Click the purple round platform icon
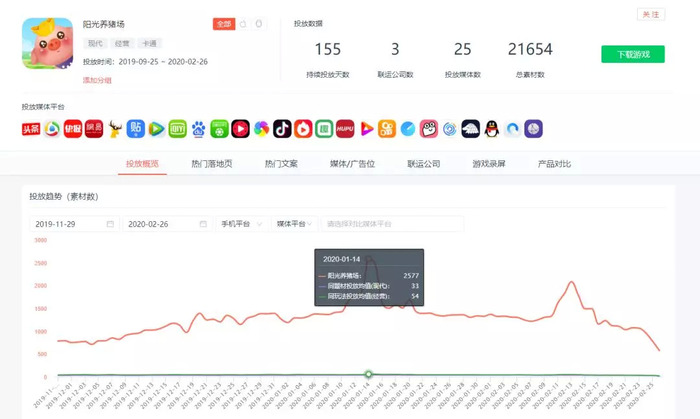Image resolution: width=700 pixels, height=419 pixels. [x=533, y=129]
